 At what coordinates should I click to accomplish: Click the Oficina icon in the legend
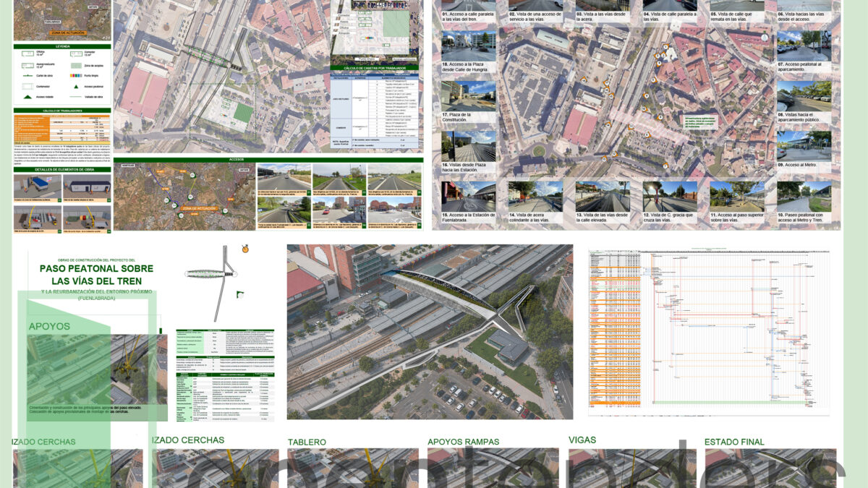point(27,53)
